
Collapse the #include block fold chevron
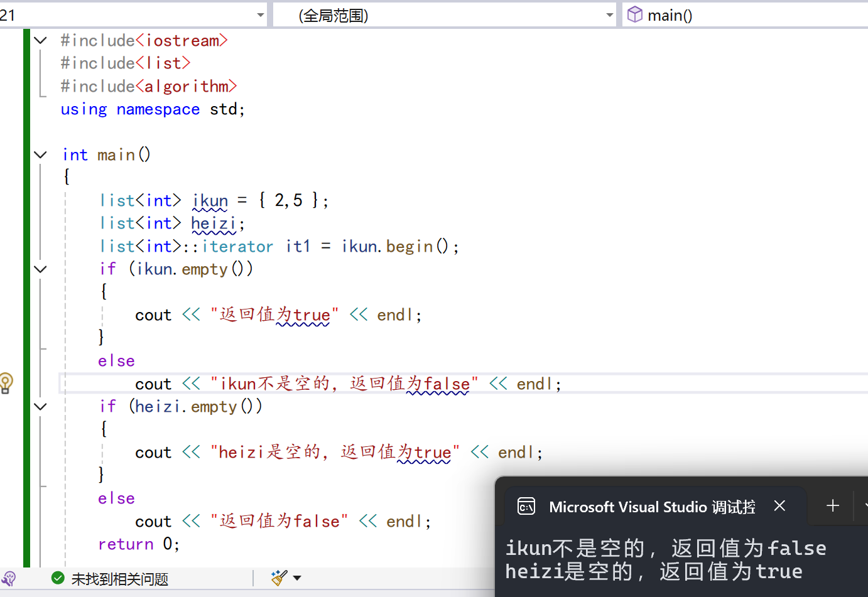40,41
